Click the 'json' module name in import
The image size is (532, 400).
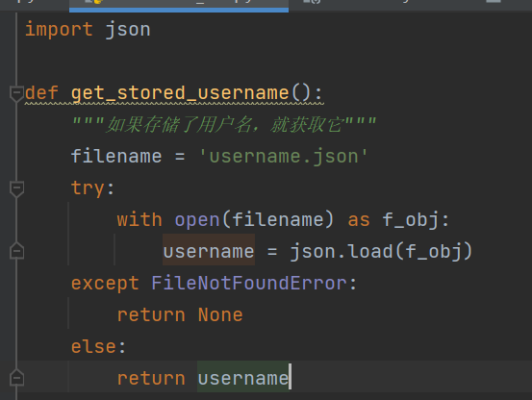[128, 30]
